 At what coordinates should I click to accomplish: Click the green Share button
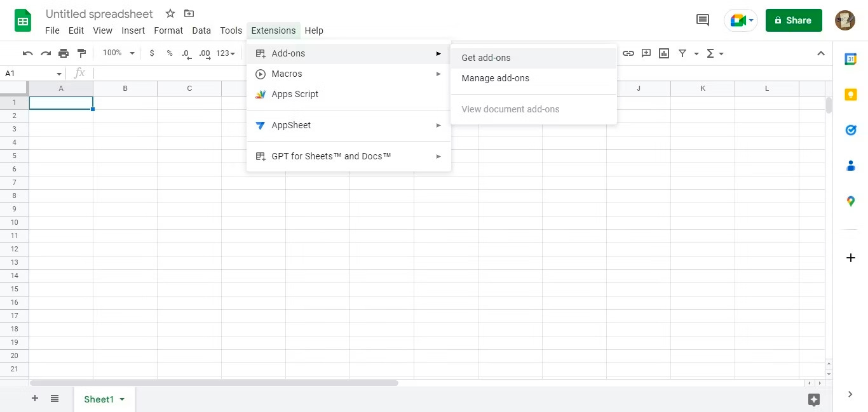(x=793, y=20)
